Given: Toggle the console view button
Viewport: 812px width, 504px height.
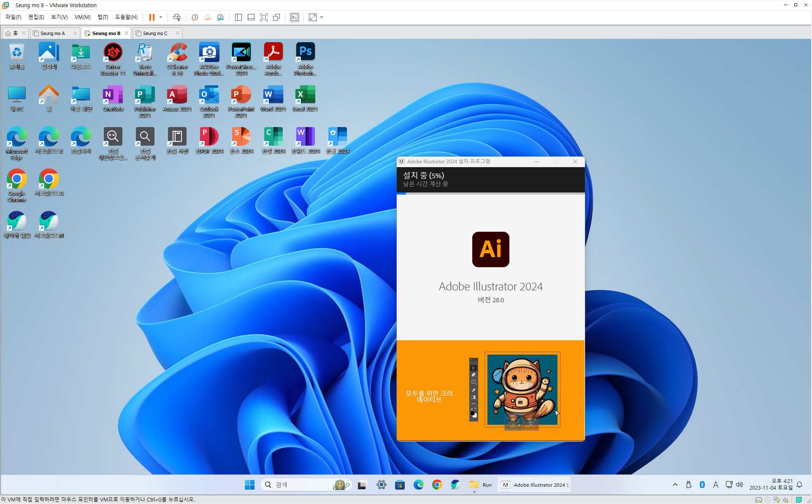Looking at the screenshot, I should click(x=295, y=17).
